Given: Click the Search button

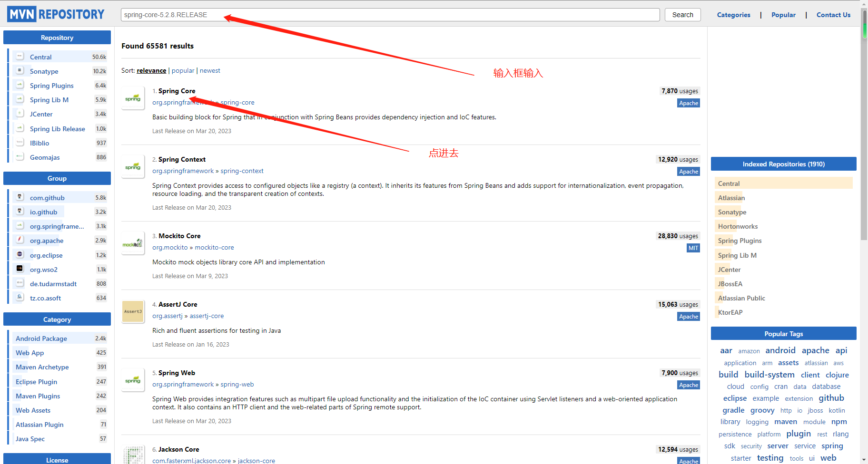Looking at the screenshot, I should (682, 15).
